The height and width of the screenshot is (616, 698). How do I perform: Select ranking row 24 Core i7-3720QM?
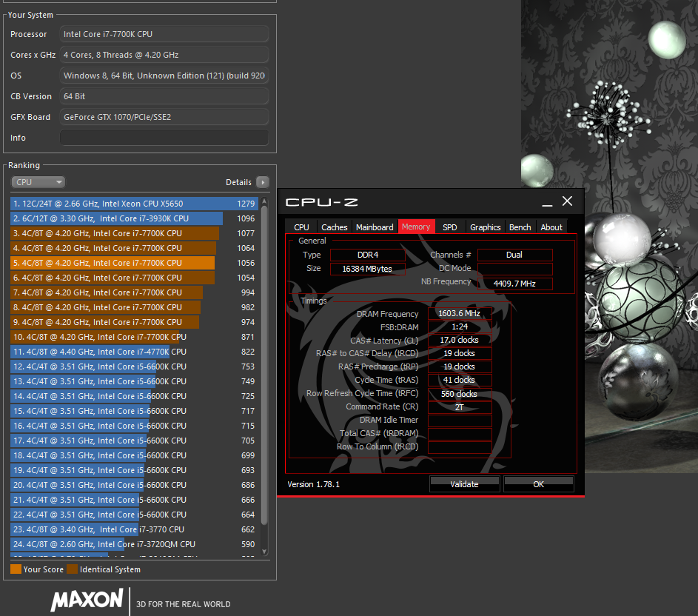(x=134, y=544)
